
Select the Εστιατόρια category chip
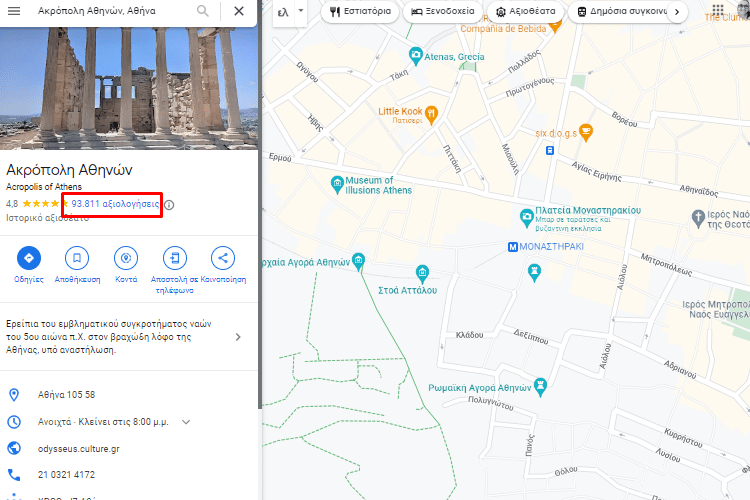[x=360, y=11]
